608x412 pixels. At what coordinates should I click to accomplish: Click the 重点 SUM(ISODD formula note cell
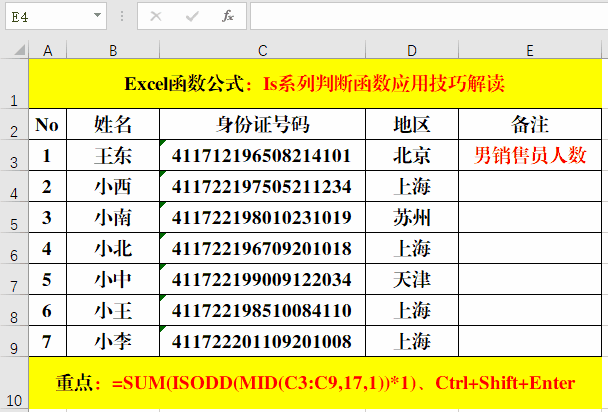[315, 383]
